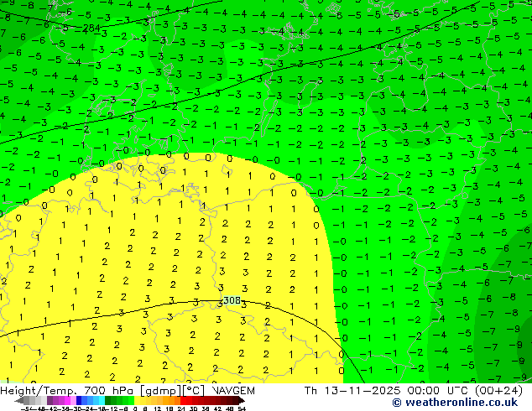Click the [gdmp] unit label

coord(161,391)
